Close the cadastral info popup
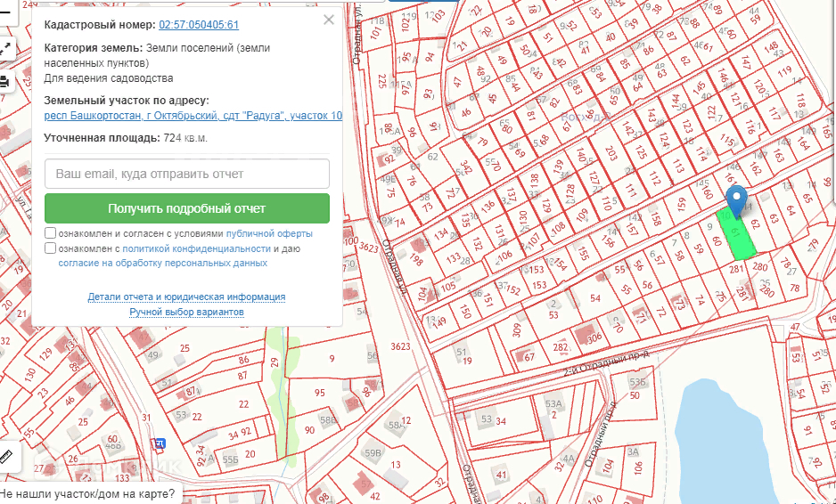836x504 pixels. click(x=329, y=20)
